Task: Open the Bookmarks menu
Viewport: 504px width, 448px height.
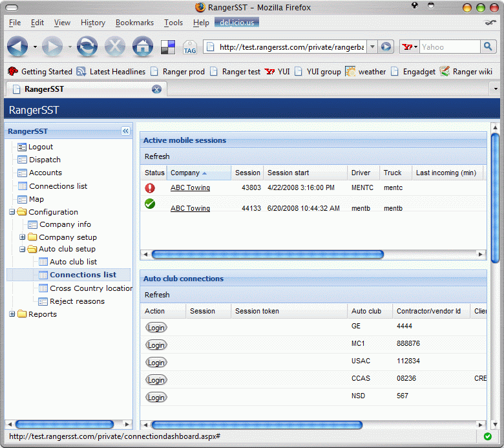Action: pyautogui.click(x=134, y=23)
